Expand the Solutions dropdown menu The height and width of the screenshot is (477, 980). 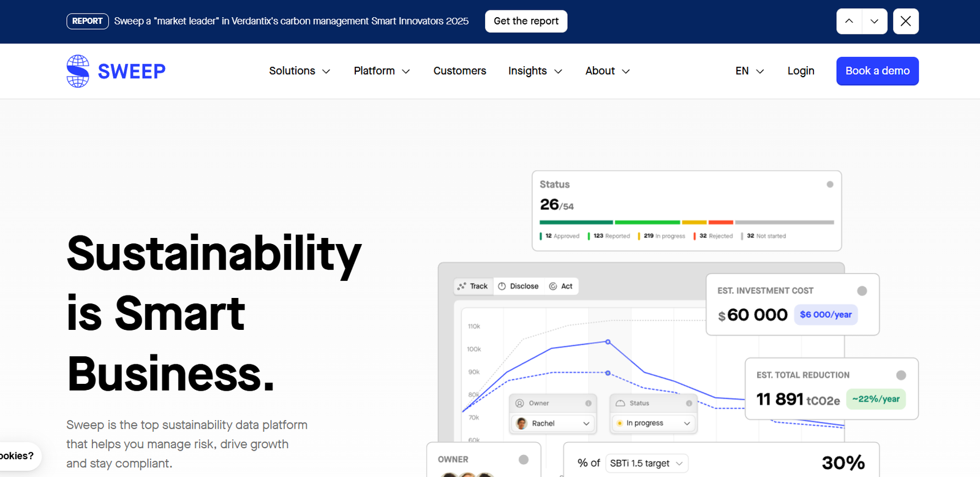click(x=300, y=71)
